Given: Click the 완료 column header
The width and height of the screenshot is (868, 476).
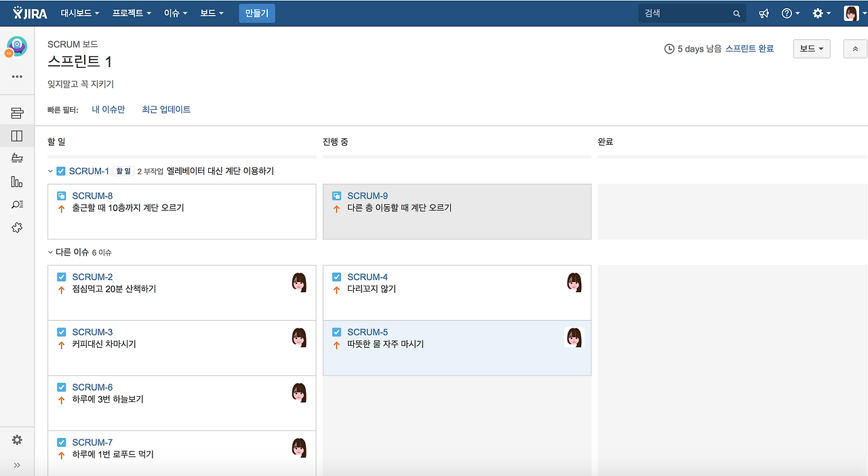Looking at the screenshot, I should pyautogui.click(x=606, y=142).
